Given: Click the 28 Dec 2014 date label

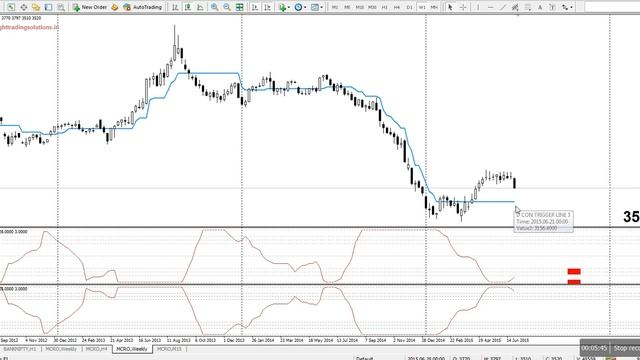Looking at the screenshot, I should [433, 340].
